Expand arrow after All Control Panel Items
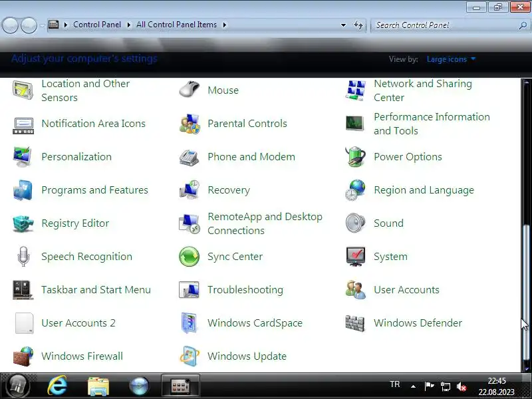 pyautogui.click(x=225, y=25)
